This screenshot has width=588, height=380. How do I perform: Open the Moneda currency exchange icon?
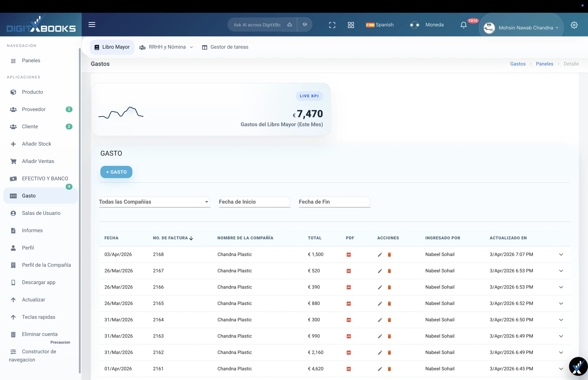point(414,25)
